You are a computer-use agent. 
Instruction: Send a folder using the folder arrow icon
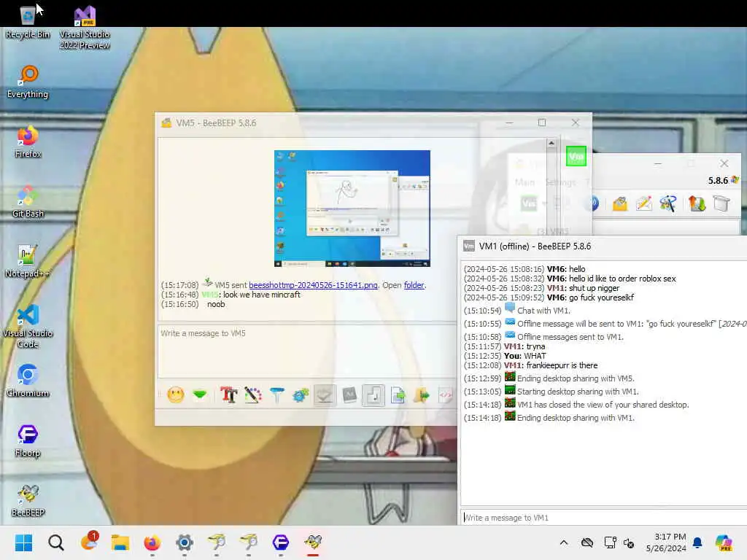pyautogui.click(x=421, y=394)
